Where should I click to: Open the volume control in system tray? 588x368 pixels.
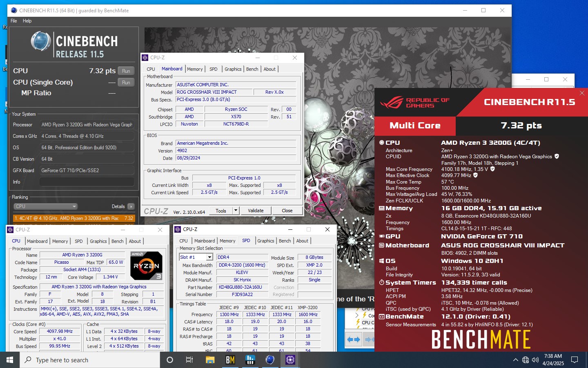pyautogui.click(x=535, y=360)
